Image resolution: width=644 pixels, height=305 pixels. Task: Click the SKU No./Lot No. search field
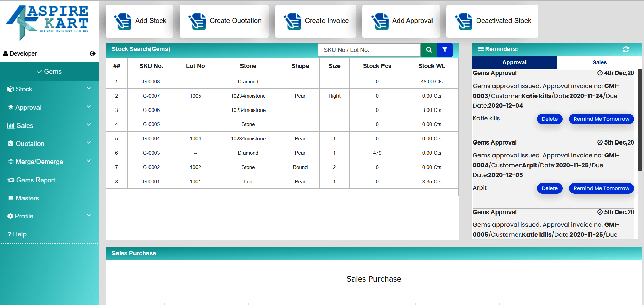[x=369, y=50]
